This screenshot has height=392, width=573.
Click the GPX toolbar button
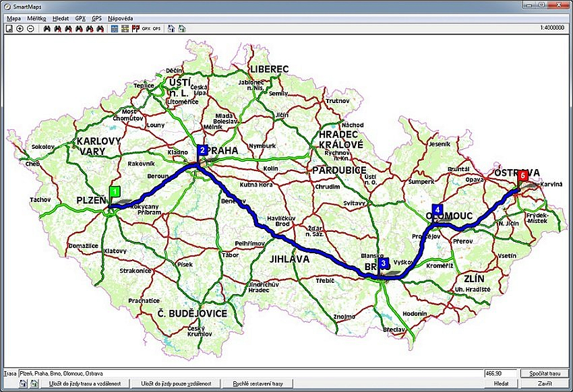[x=146, y=29]
